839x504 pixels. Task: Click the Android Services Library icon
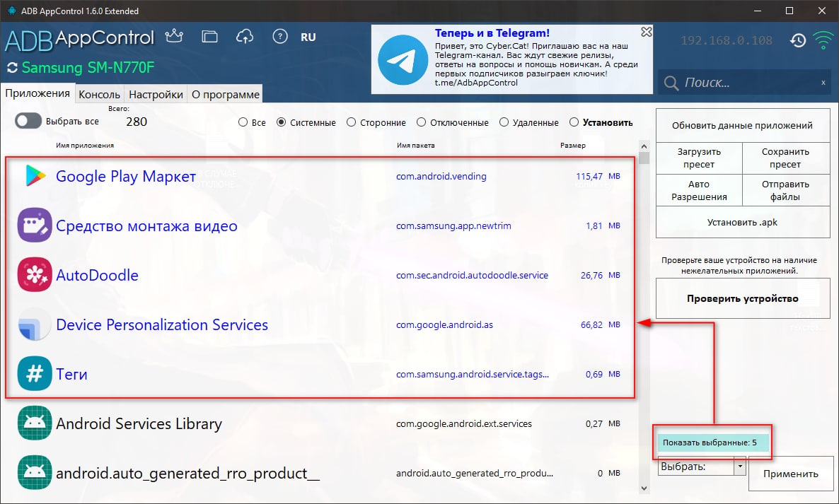35,423
